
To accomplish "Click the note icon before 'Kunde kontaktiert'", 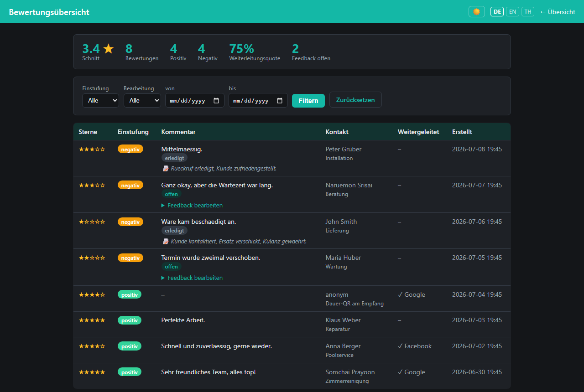I will [x=166, y=241].
